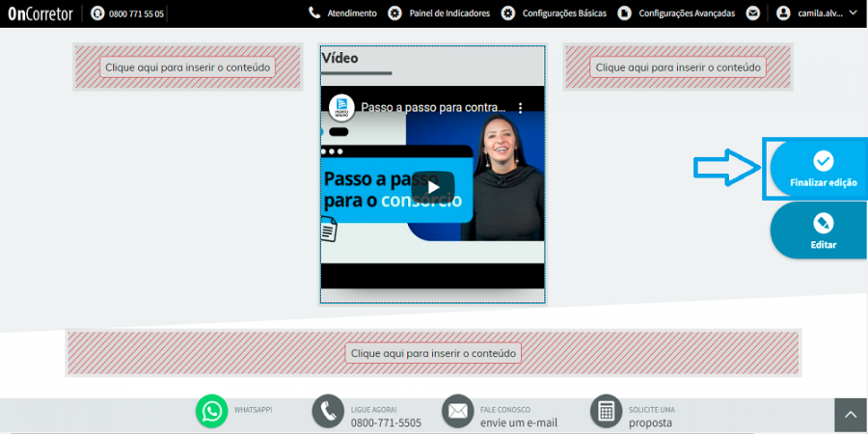Click the gear icon beside Configurações Básicas
This screenshot has height=434, width=868.
507,14
